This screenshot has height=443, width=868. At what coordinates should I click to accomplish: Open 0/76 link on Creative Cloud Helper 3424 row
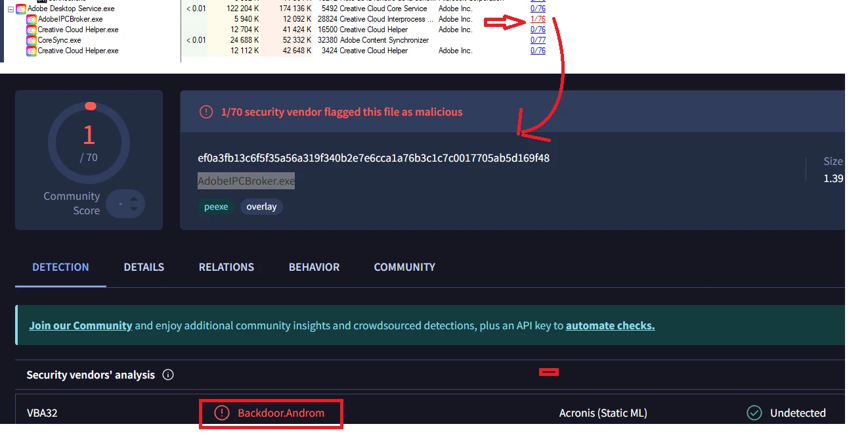tap(538, 51)
